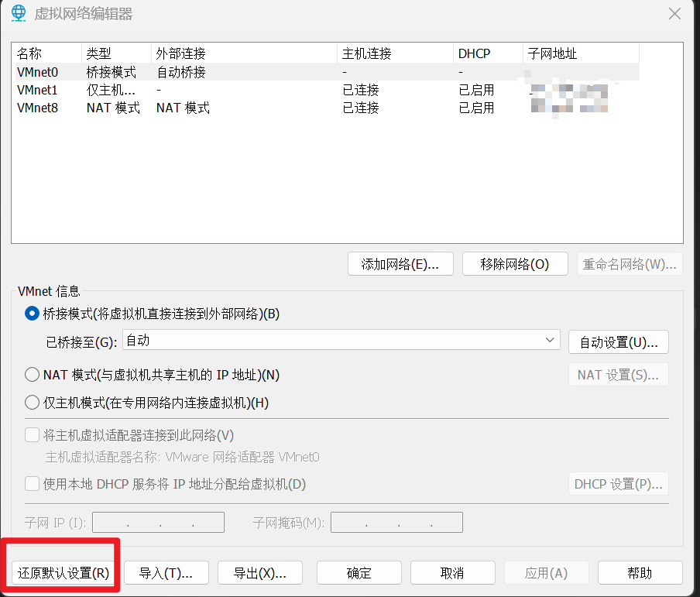Click the 类型 column header
The image size is (700, 597).
coord(116,53)
